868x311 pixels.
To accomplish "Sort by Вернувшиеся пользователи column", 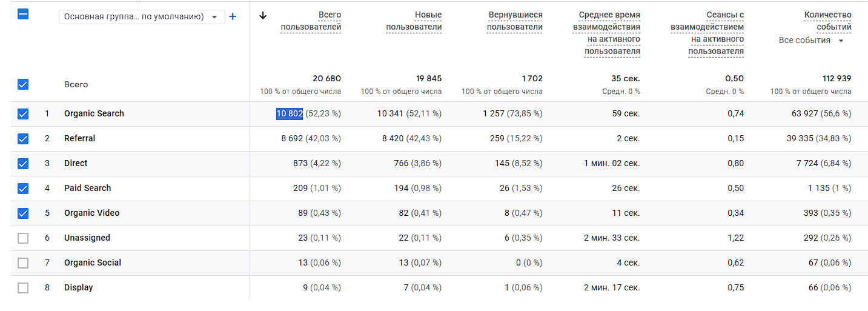I will coord(515,21).
